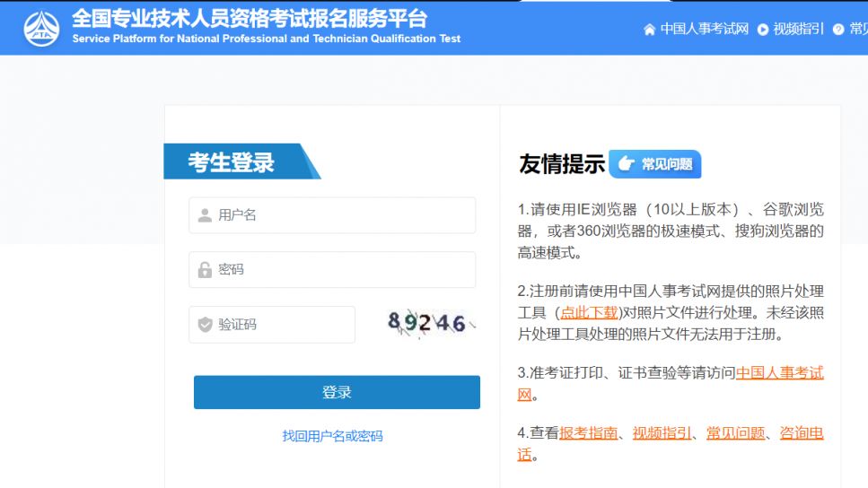Screen dimensions: 868x488
Task: Click the PTA platform logo icon
Action: pyautogui.click(x=41, y=28)
